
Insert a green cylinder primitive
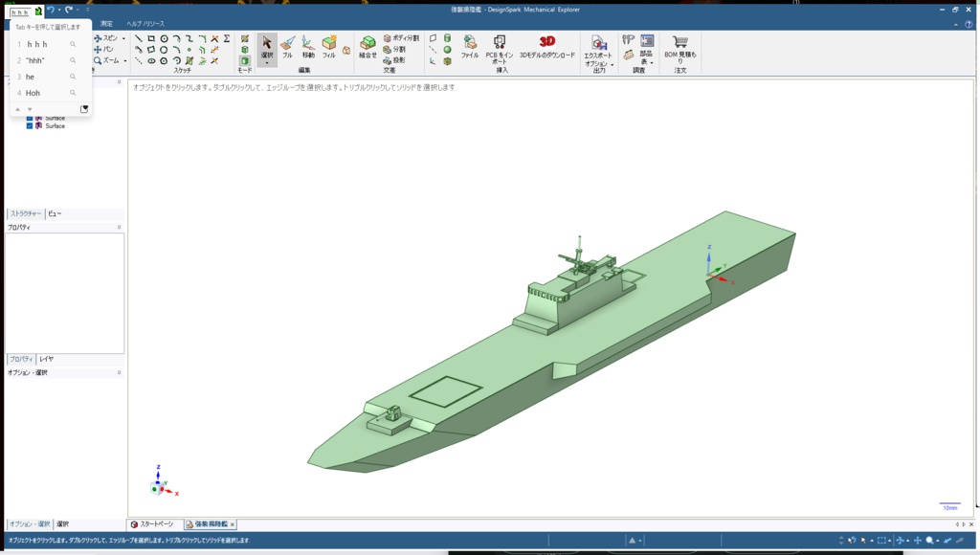pos(448,38)
